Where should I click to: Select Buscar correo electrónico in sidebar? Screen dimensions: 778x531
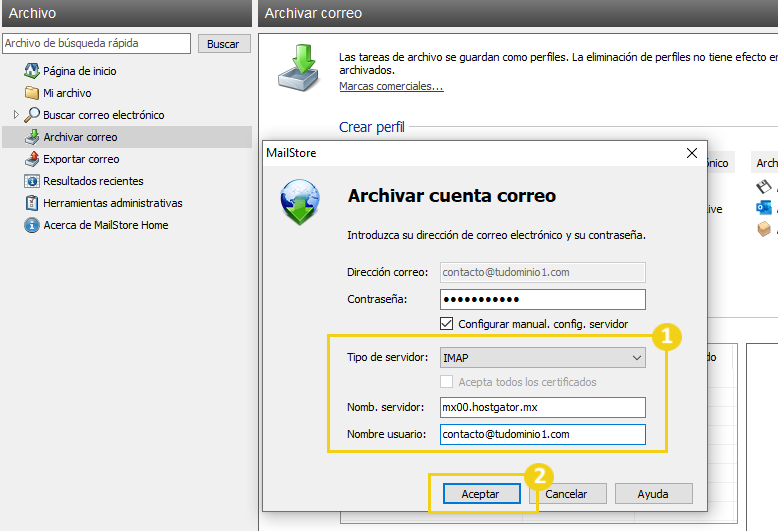pos(104,115)
